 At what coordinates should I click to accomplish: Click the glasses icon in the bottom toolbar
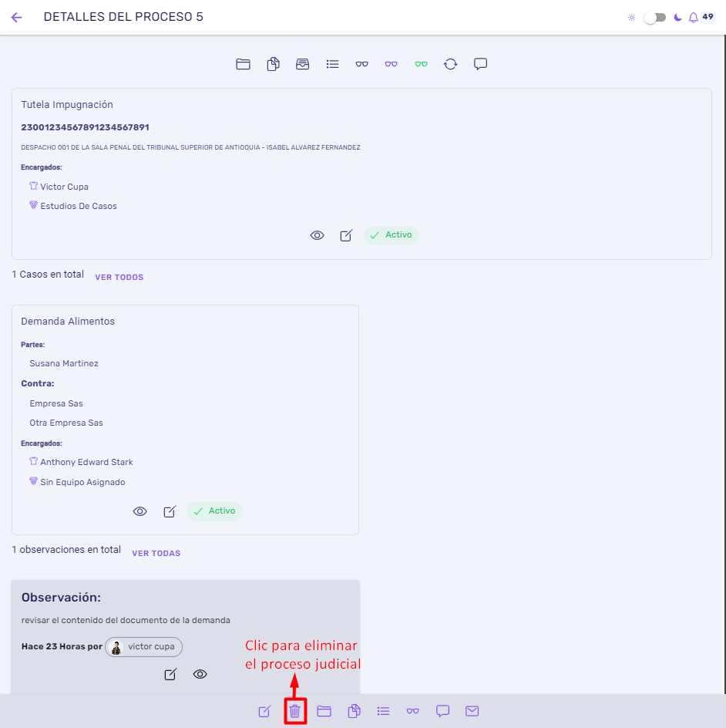413,711
